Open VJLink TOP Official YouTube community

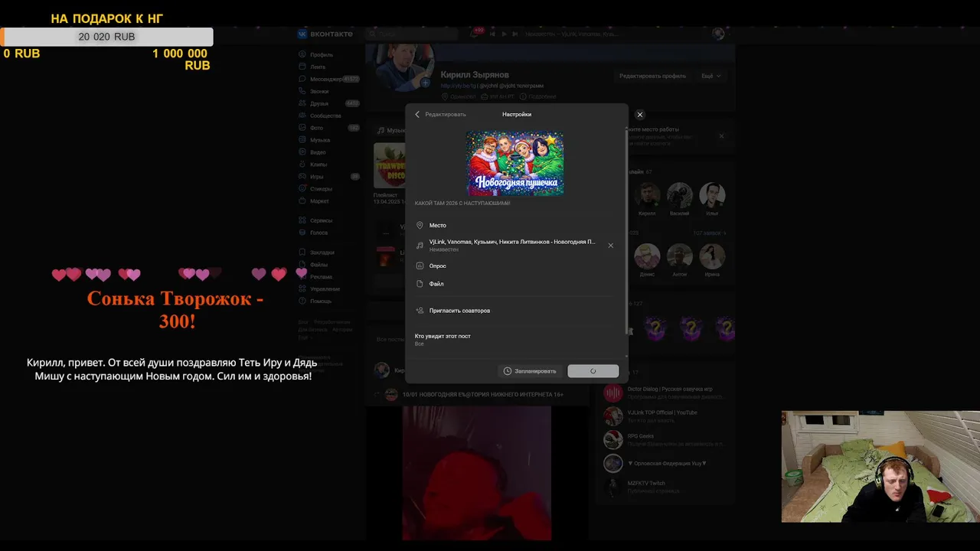[x=662, y=412]
